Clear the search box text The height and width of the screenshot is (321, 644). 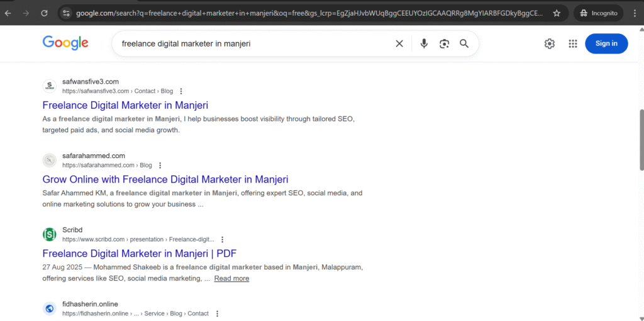click(x=399, y=43)
